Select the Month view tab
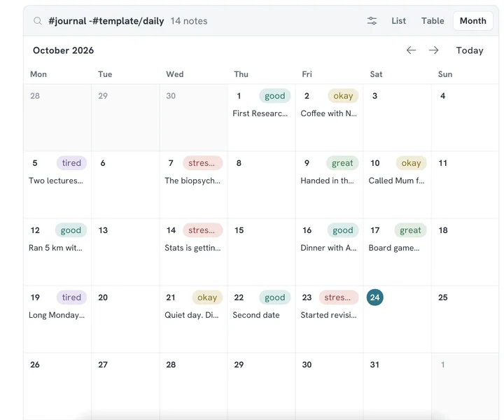The image size is (504, 420). [472, 21]
